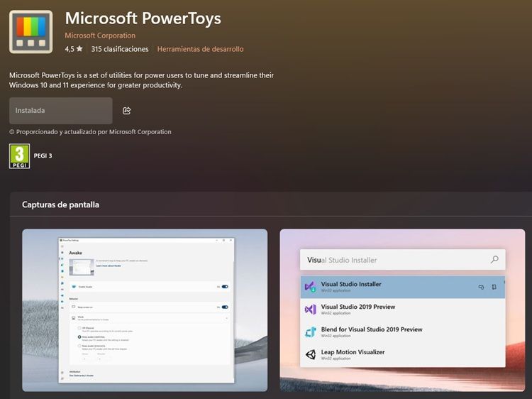Click the Microsoft PowerToys title
532x399 pixels.
[143, 18]
